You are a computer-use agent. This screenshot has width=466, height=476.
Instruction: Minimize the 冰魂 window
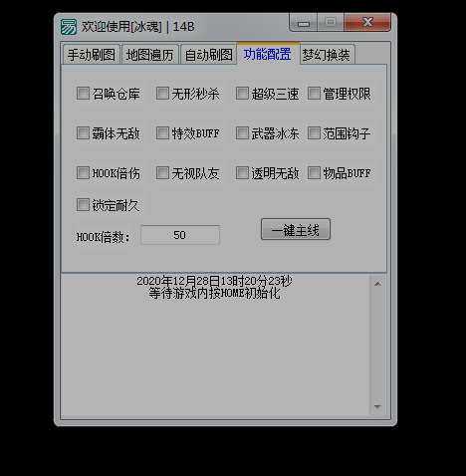click(304, 23)
